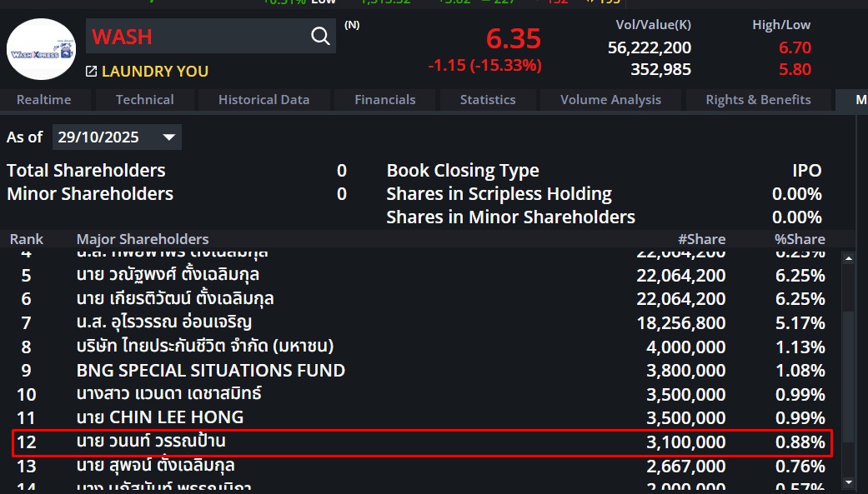Image resolution: width=868 pixels, height=494 pixels.
Task: Expand the As of date dropdown
Action: tap(169, 137)
